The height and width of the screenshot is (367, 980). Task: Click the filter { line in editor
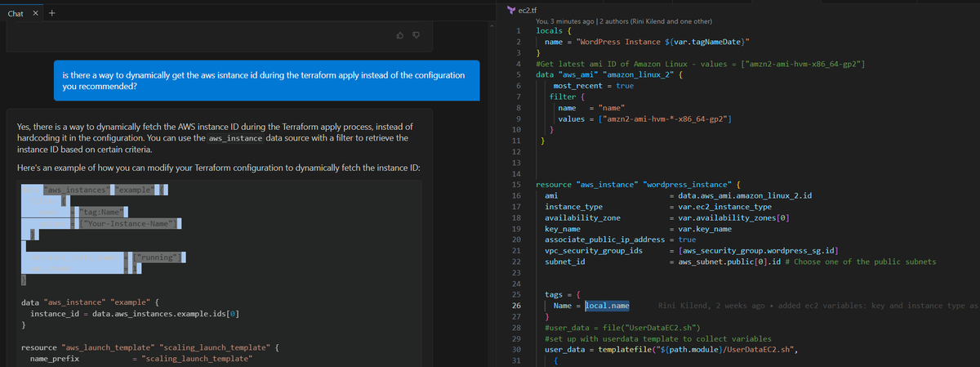click(567, 96)
